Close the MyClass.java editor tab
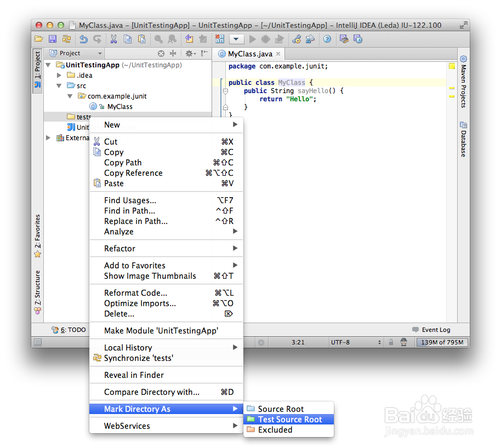Image resolution: width=501 pixels, height=448 pixels. coord(277,54)
